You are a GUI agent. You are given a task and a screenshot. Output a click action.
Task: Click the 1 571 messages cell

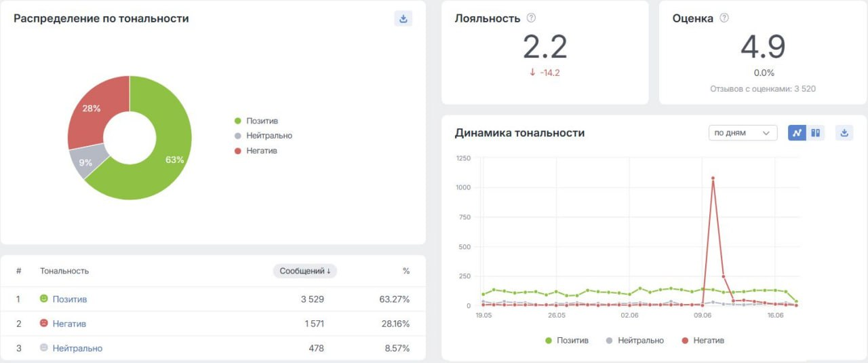pyautogui.click(x=313, y=324)
